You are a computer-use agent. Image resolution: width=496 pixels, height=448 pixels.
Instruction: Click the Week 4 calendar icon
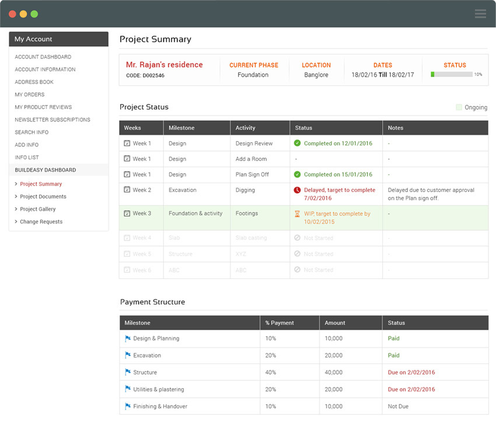tap(127, 238)
